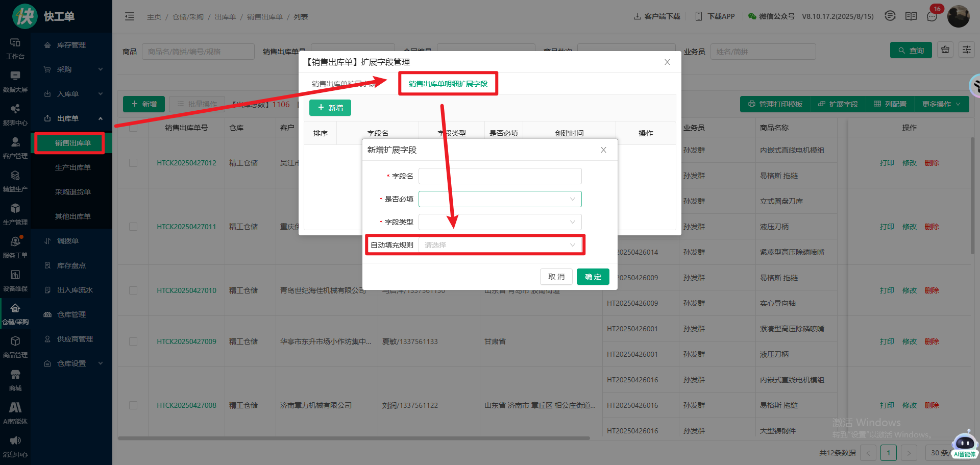Check the checkbox for HTCK20250427012 row

click(x=133, y=163)
